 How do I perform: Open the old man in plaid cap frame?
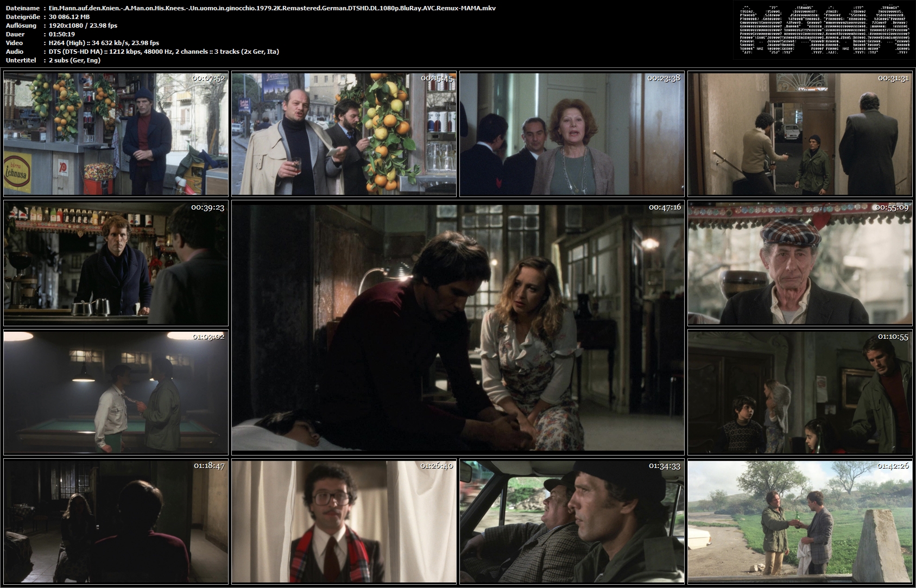[800, 263]
